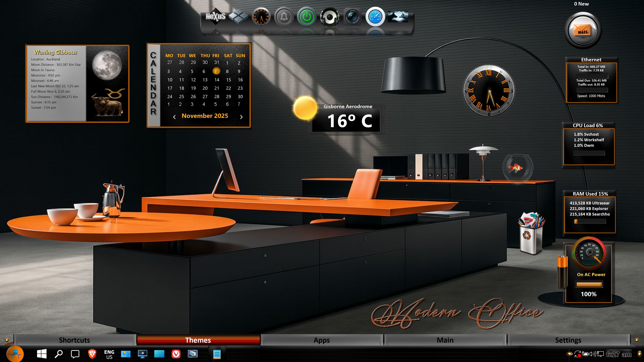This screenshot has height=362, width=644.
Task: Click the 6:27 am taskbar clock
Action: [619, 354]
